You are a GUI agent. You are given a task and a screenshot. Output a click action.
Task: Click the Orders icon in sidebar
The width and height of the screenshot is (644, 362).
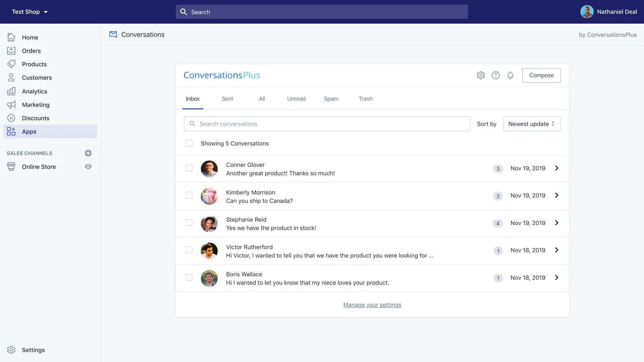click(x=11, y=51)
